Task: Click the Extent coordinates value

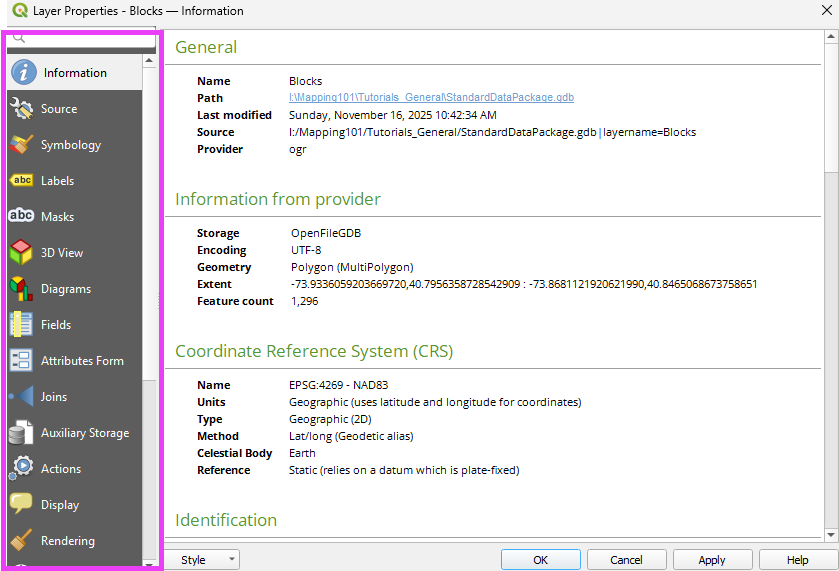Action: [x=524, y=284]
